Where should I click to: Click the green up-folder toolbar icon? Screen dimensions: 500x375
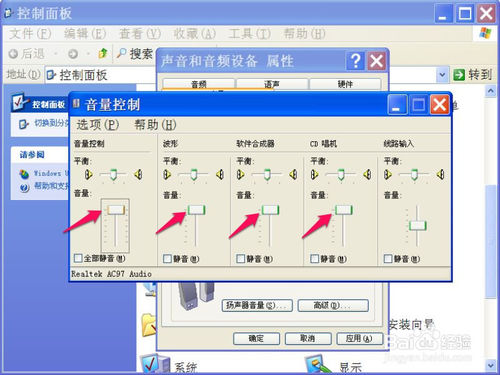pos(103,53)
